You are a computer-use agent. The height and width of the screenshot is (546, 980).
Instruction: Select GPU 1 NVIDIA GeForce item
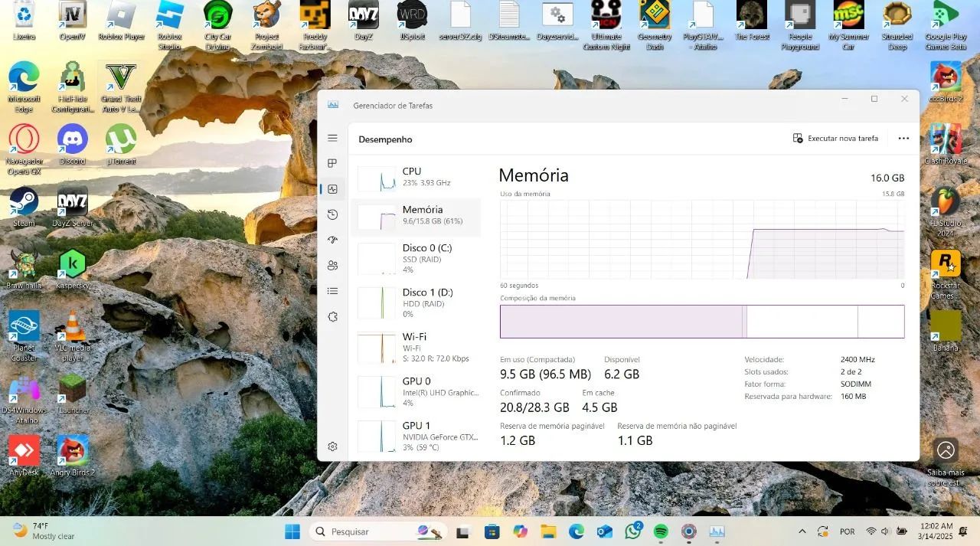[x=416, y=436]
